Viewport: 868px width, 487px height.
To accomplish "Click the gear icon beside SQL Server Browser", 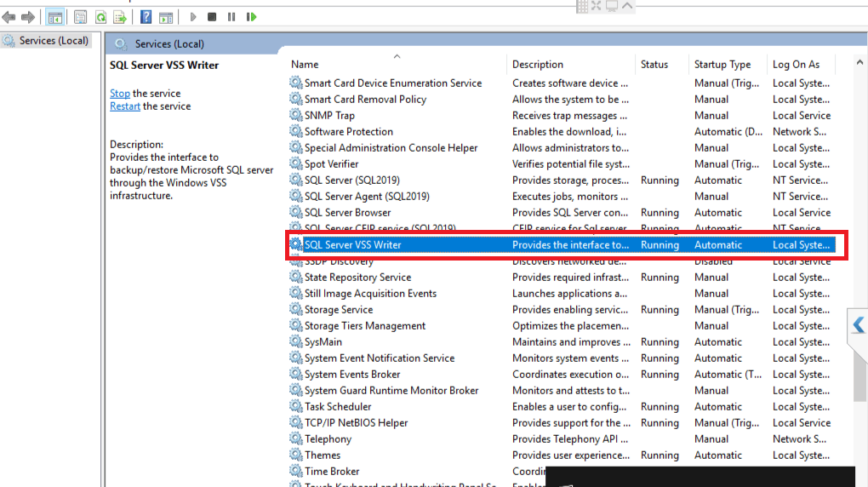I will point(295,212).
